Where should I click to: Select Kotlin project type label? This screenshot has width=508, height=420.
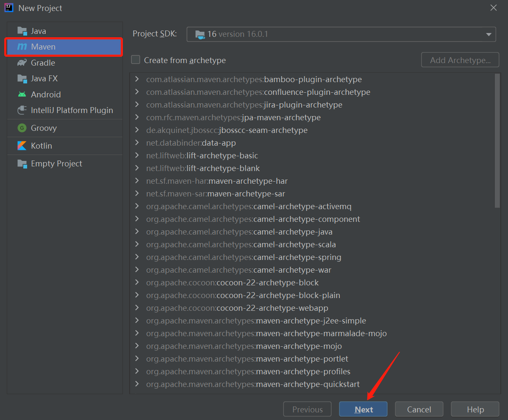click(x=42, y=146)
